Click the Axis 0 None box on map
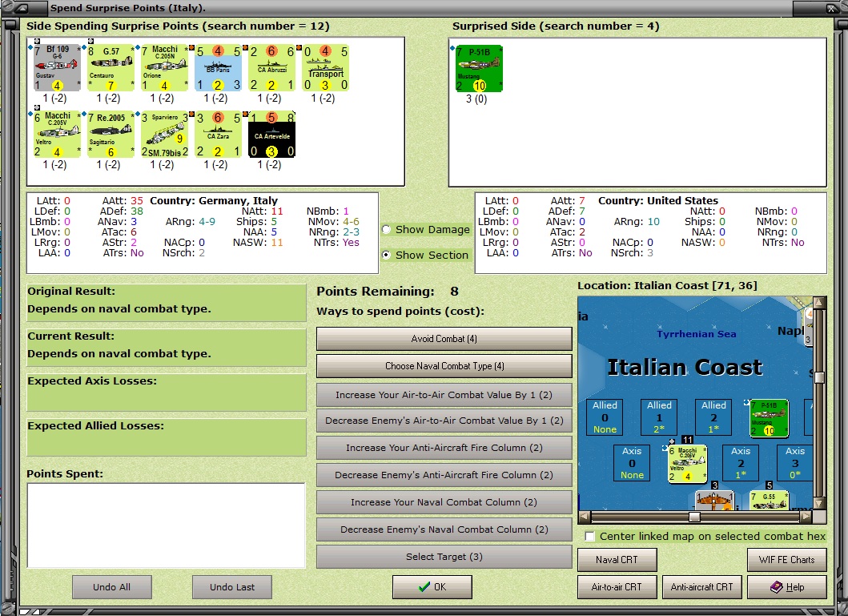This screenshot has width=848, height=616. (x=632, y=463)
